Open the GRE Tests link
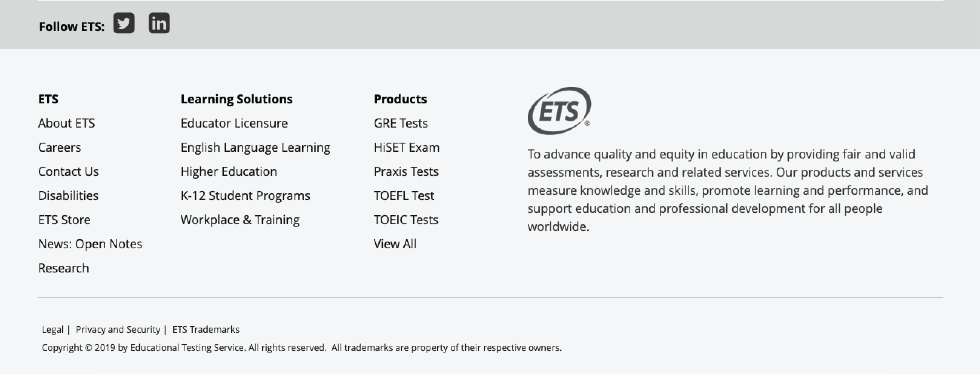 click(401, 123)
